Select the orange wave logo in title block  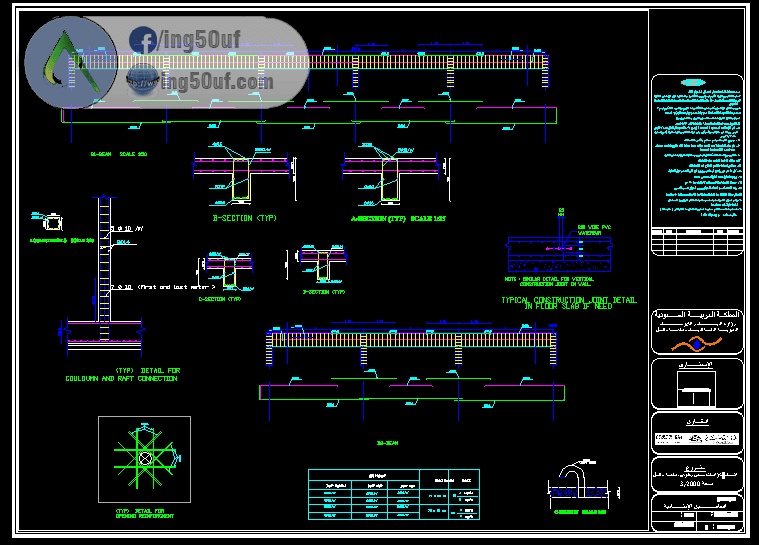[x=698, y=343]
